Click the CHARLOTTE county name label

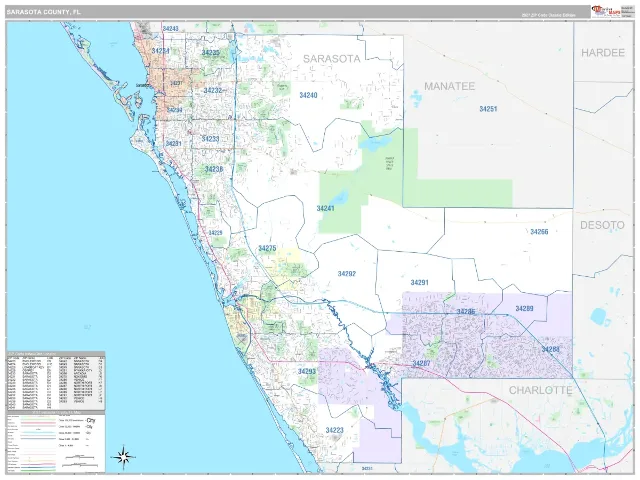click(540, 390)
